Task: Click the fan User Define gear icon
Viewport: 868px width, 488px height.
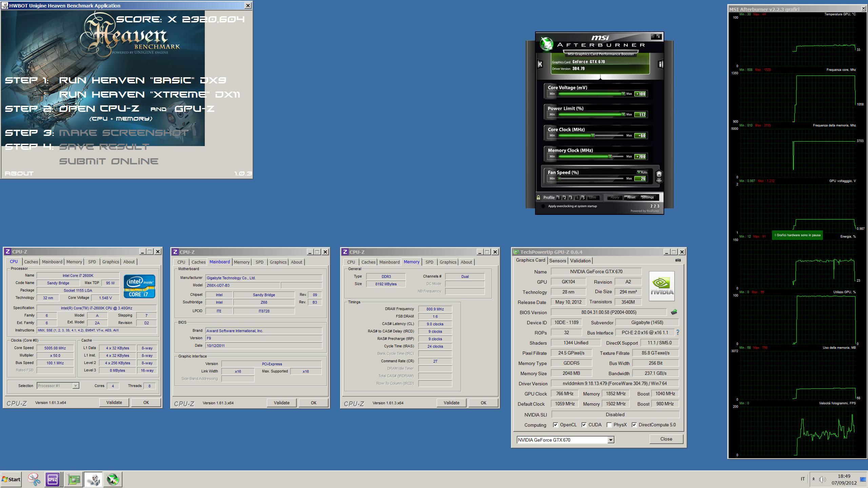Action: click(659, 176)
